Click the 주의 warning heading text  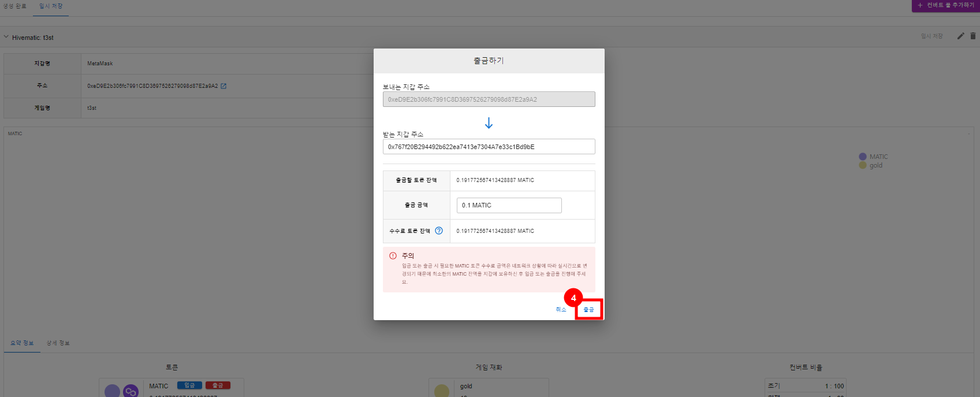point(408,255)
